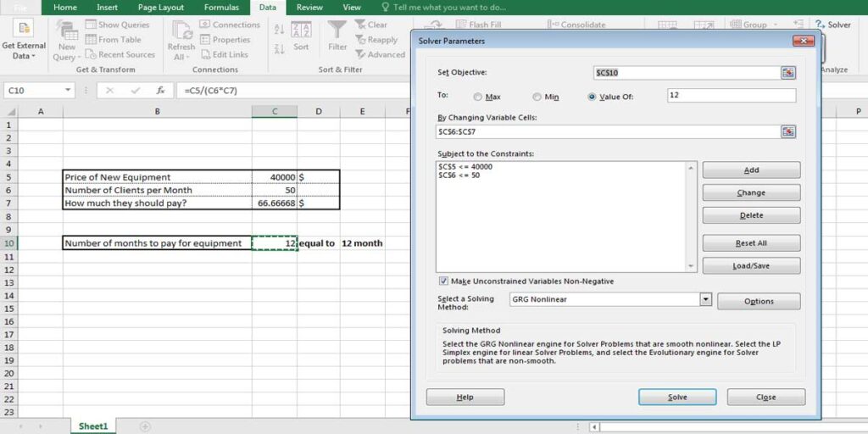The width and height of the screenshot is (868, 434).
Task: Click Load/Save button
Action: coord(751,265)
